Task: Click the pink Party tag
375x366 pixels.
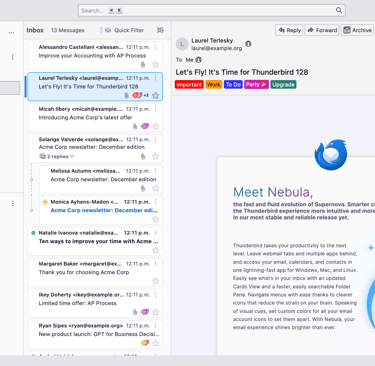Action: click(256, 85)
